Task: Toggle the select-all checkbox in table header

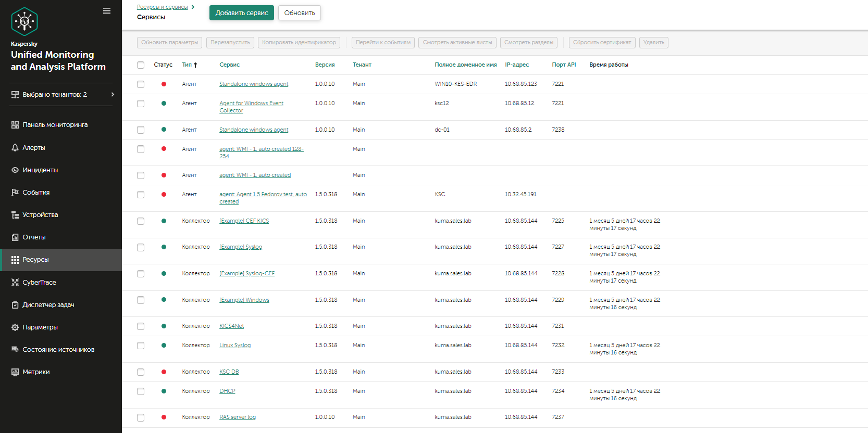Action: click(x=141, y=65)
